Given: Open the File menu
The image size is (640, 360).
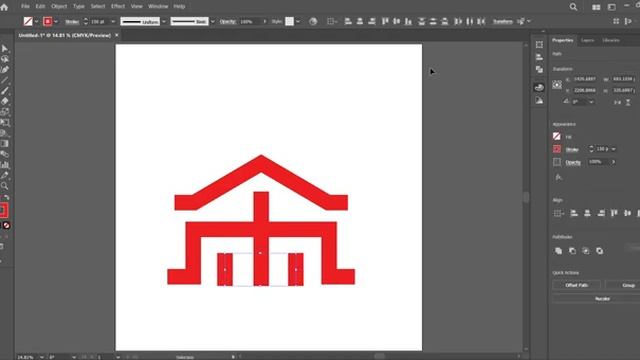Looking at the screenshot, I should (x=25, y=7).
